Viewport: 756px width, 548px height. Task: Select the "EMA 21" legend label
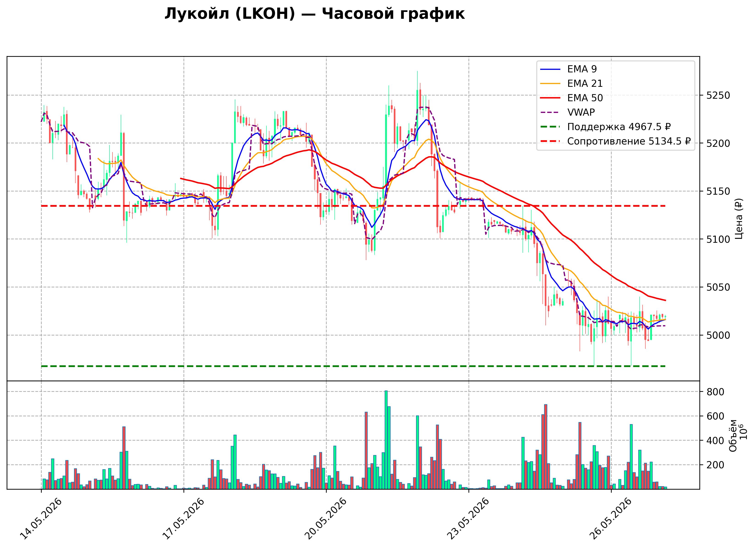tap(585, 83)
